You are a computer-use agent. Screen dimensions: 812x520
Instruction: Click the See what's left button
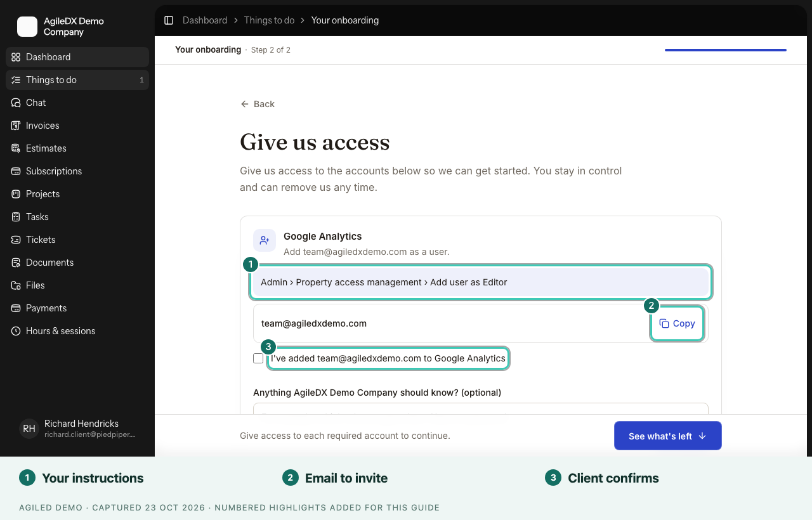pyautogui.click(x=667, y=436)
